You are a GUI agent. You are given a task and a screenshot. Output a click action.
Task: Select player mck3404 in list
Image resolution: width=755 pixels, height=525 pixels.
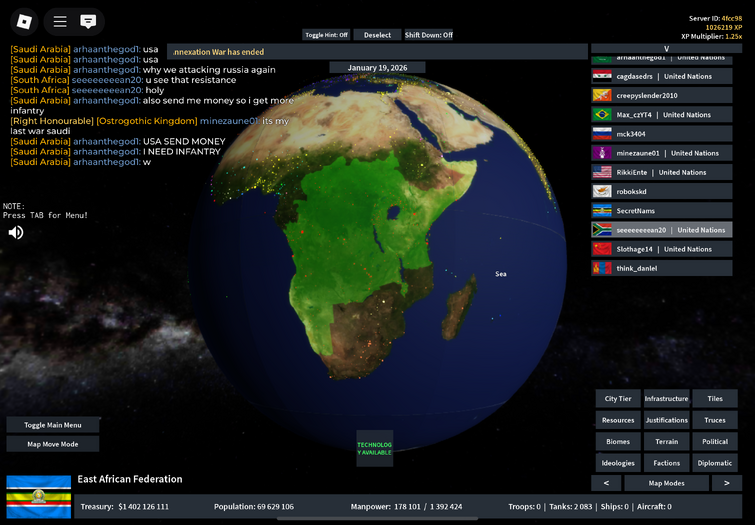[662, 134]
